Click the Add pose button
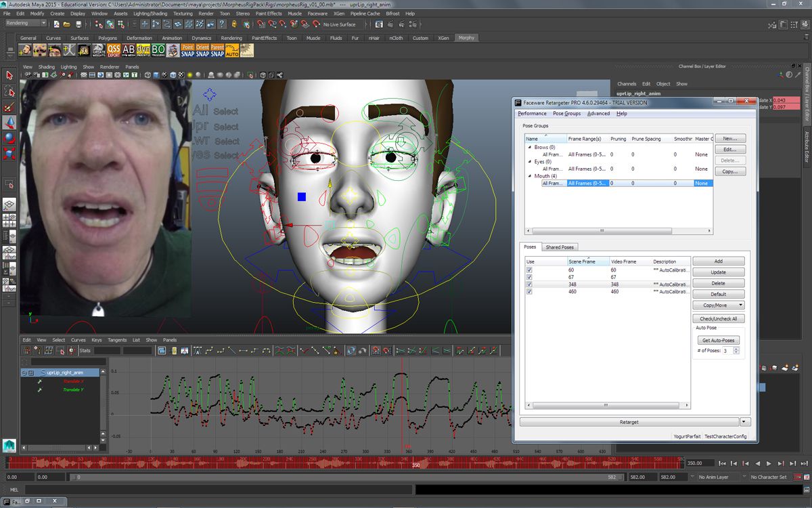Image resolution: width=812 pixels, height=508 pixels. [719, 261]
